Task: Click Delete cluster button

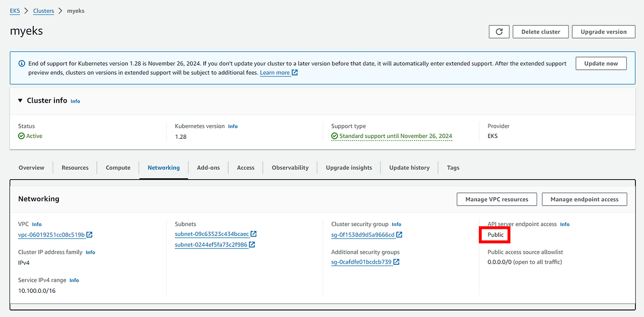Action: (x=541, y=32)
